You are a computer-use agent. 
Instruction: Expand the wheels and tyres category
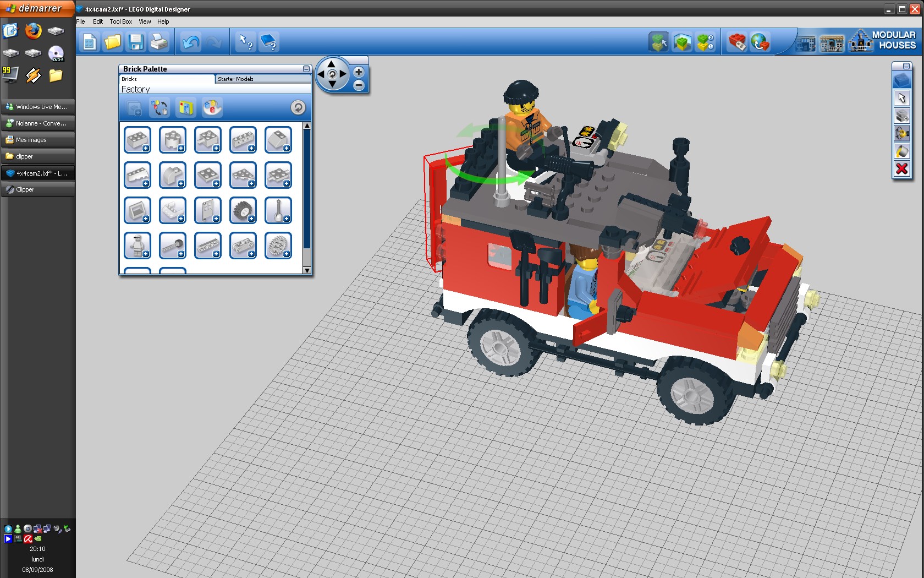click(243, 210)
